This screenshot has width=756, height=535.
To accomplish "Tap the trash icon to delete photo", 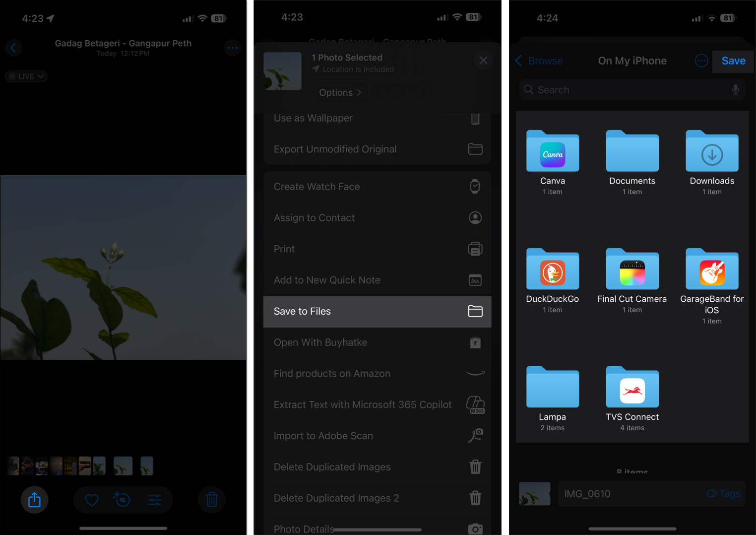I will tap(212, 500).
